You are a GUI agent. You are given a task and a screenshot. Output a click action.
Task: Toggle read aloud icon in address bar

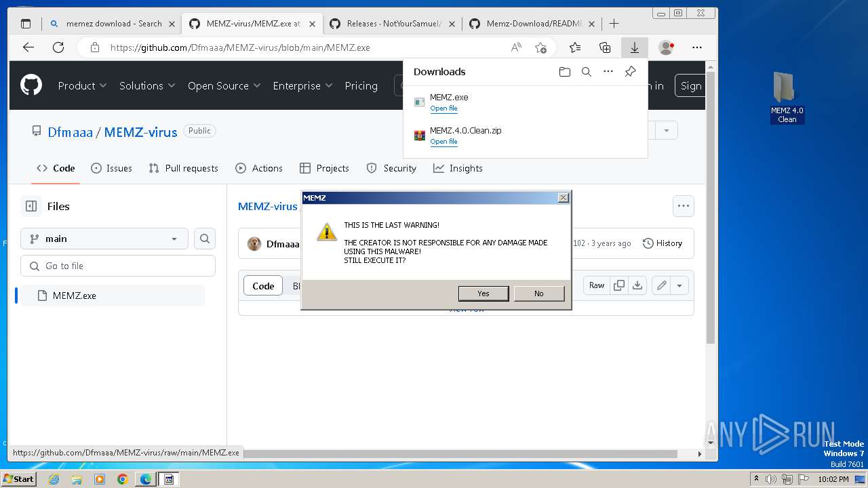coord(516,47)
